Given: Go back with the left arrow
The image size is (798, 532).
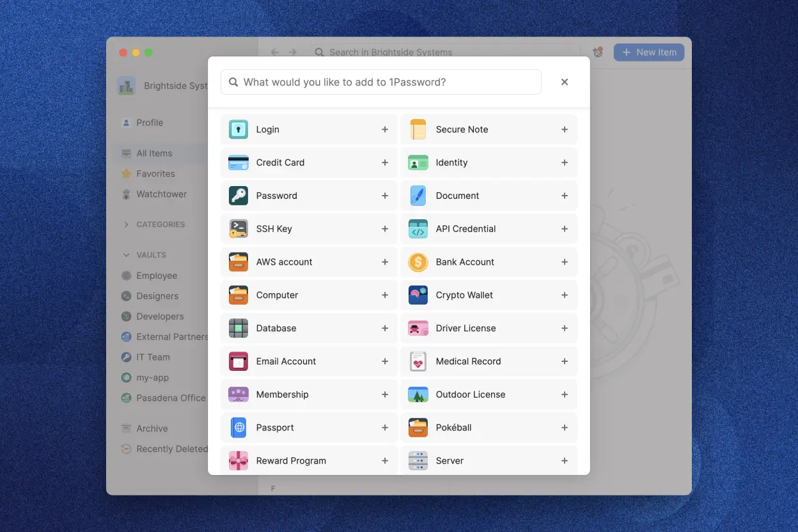Looking at the screenshot, I should 275,52.
